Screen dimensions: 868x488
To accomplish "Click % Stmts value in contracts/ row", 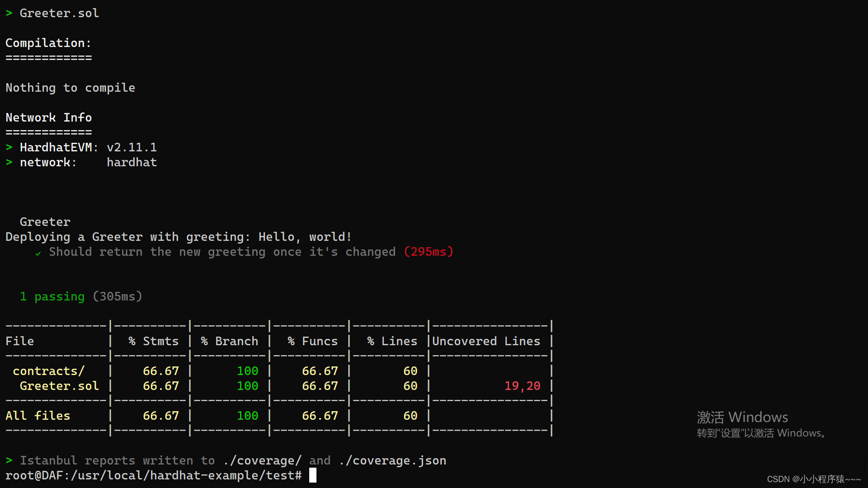I will point(160,371).
